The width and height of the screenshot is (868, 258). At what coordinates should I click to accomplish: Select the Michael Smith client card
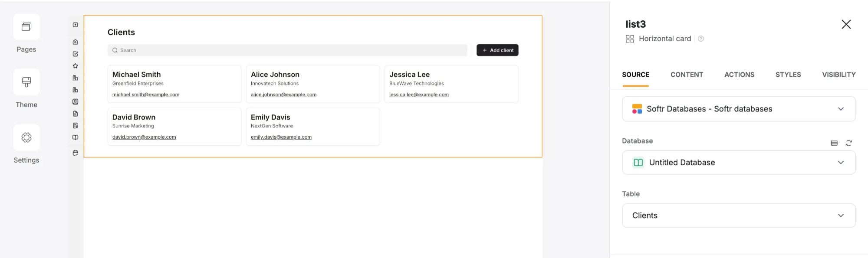pyautogui.click(x=174, y=84)
